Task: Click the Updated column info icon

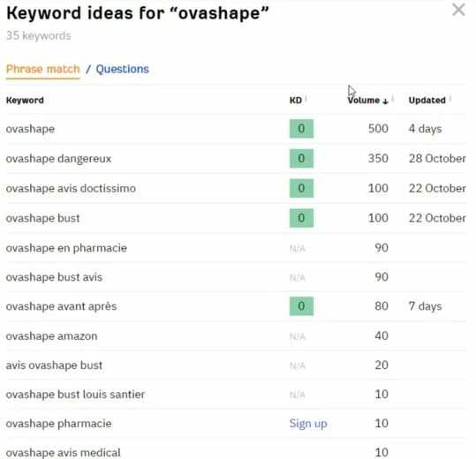Action: coord(450,98)
